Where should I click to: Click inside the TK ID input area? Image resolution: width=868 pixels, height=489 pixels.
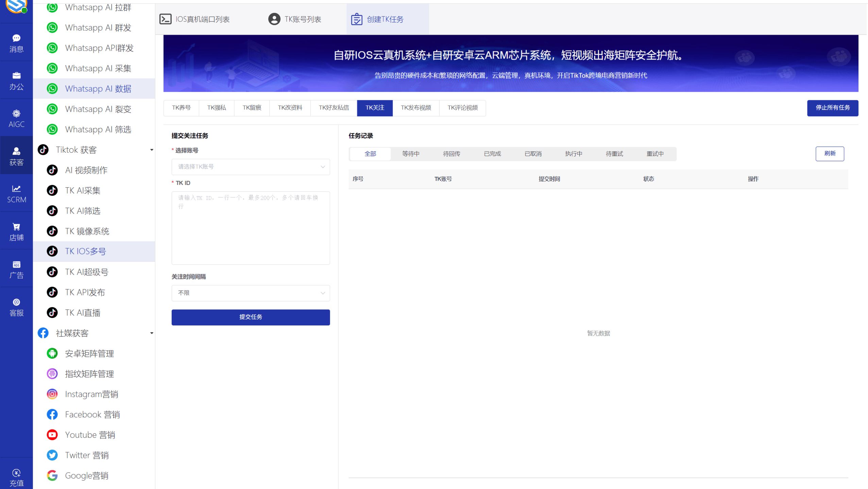pyautogui.click(x=250, y=228)
